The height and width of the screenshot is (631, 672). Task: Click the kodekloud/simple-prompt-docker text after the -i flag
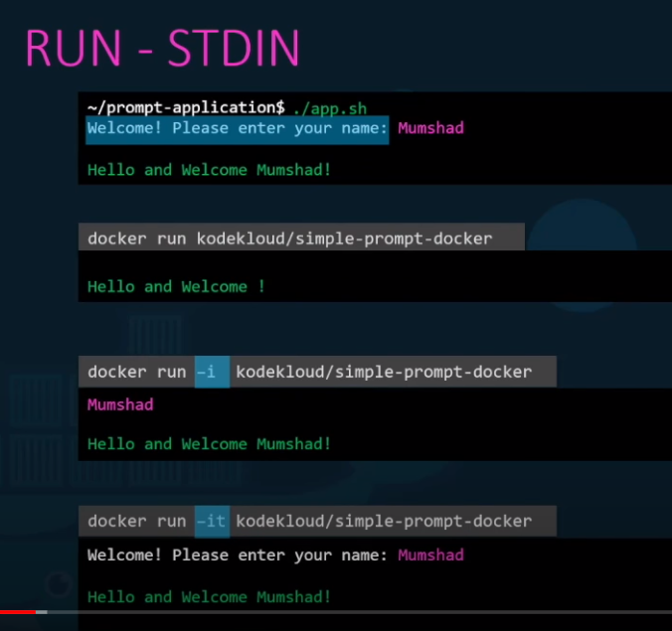(x=384, y=372)
